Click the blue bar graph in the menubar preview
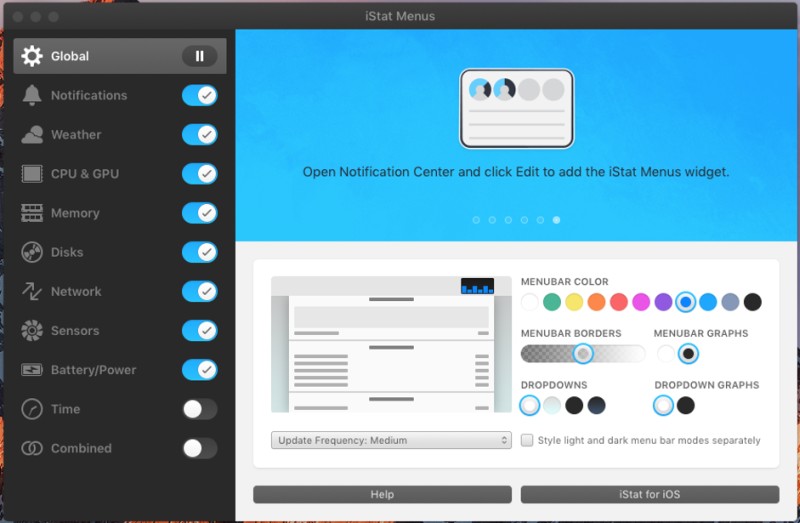 (477, 286)
